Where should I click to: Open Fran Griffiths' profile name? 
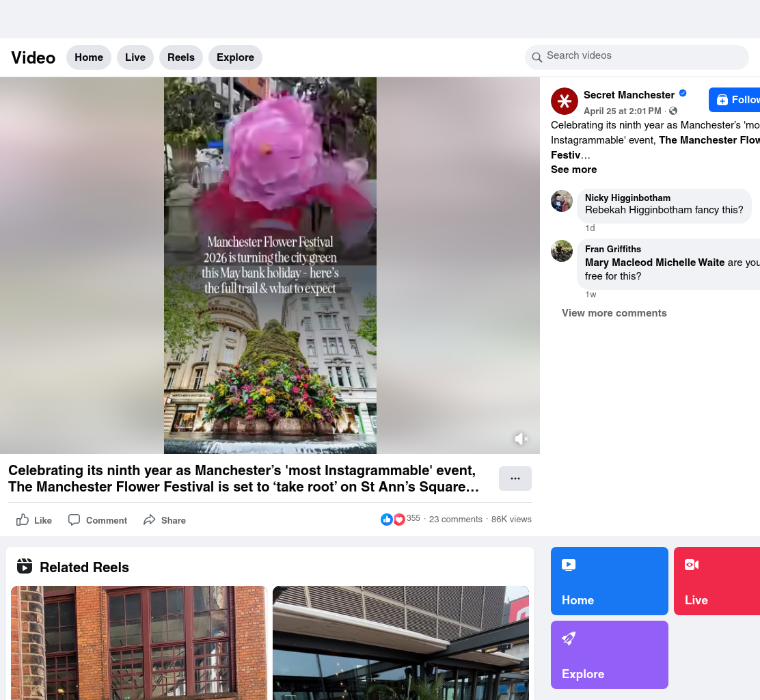[x=612, y=249]
